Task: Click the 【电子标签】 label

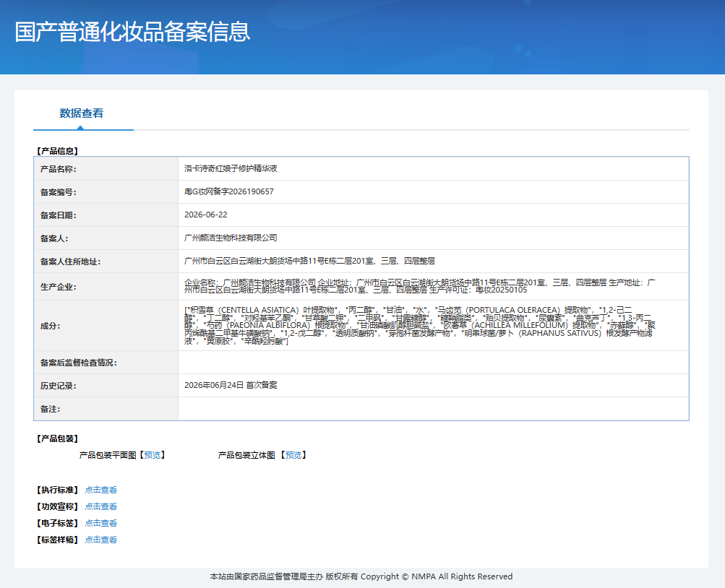Action: pos(57,523)
